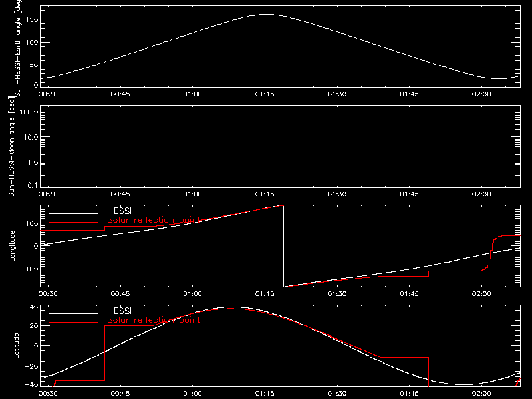Click the 0.1 tick label on Moon angle plot
532x399 pixels.
[x=33, y=185]
